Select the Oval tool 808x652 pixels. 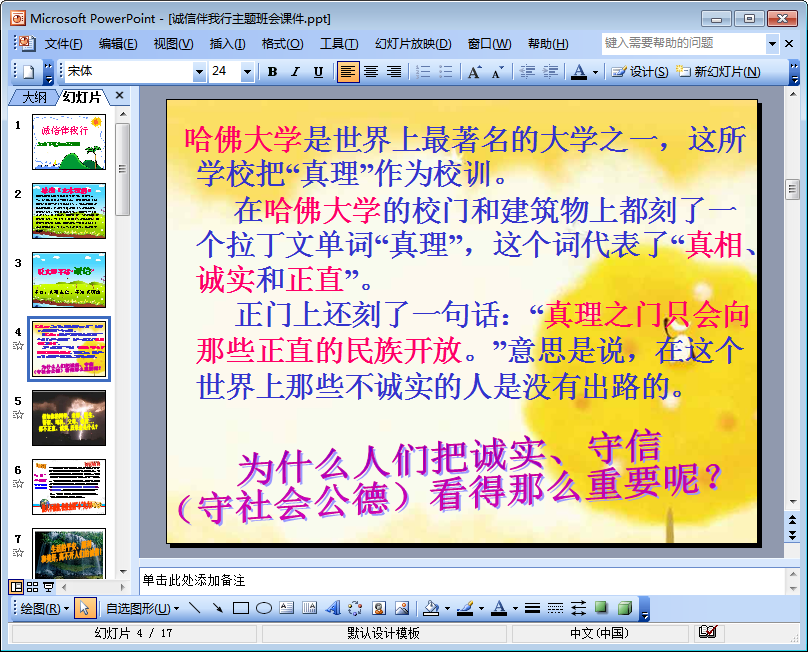click(x=264, y=609)
